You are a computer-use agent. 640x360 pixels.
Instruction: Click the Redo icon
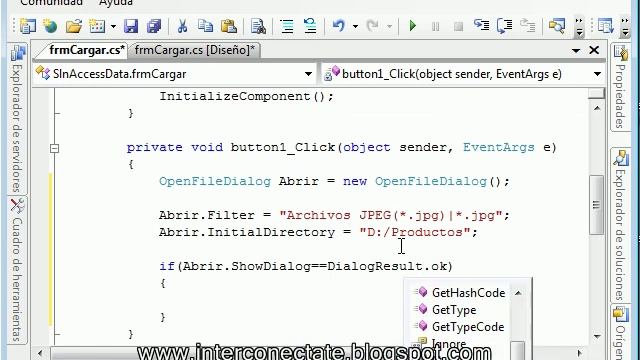372,26
